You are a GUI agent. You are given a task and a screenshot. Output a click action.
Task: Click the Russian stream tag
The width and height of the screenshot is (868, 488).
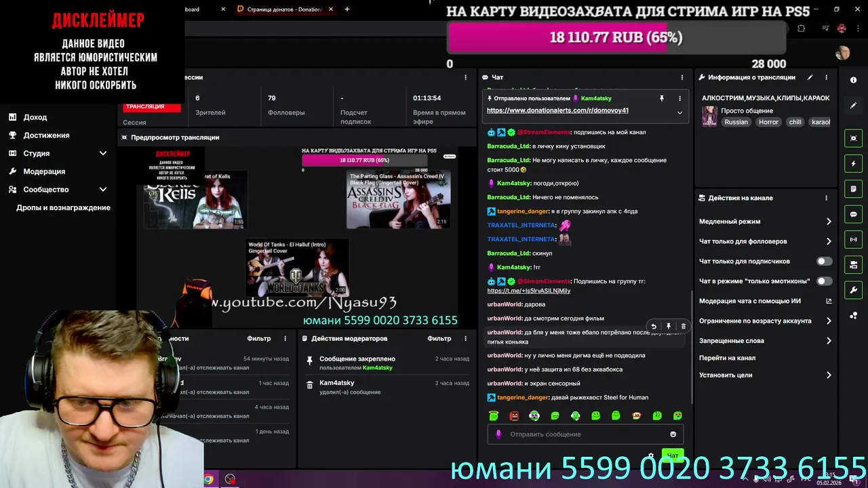pos(736,122)
